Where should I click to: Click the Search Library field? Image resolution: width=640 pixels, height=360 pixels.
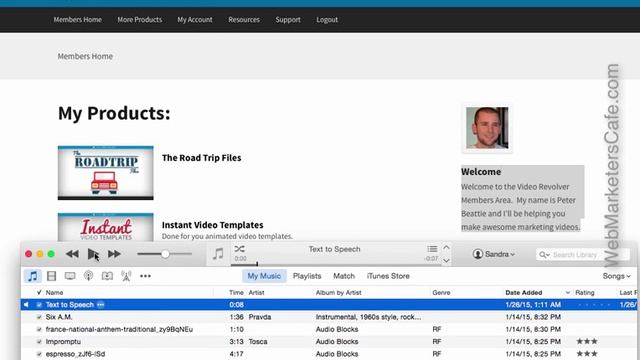coord(583,255)
